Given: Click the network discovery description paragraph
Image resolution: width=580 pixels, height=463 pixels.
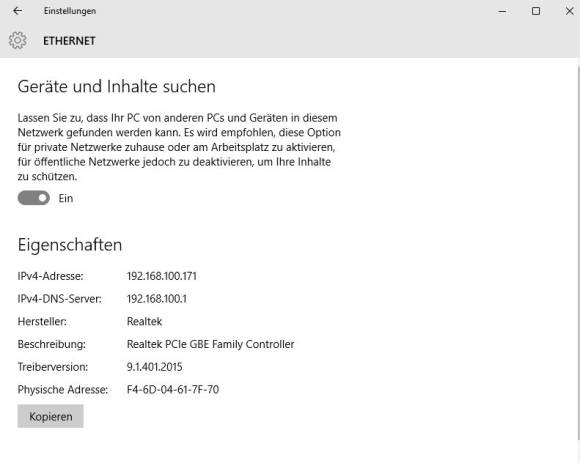Looking at the screenshot, I should click(x=179, y=147).
